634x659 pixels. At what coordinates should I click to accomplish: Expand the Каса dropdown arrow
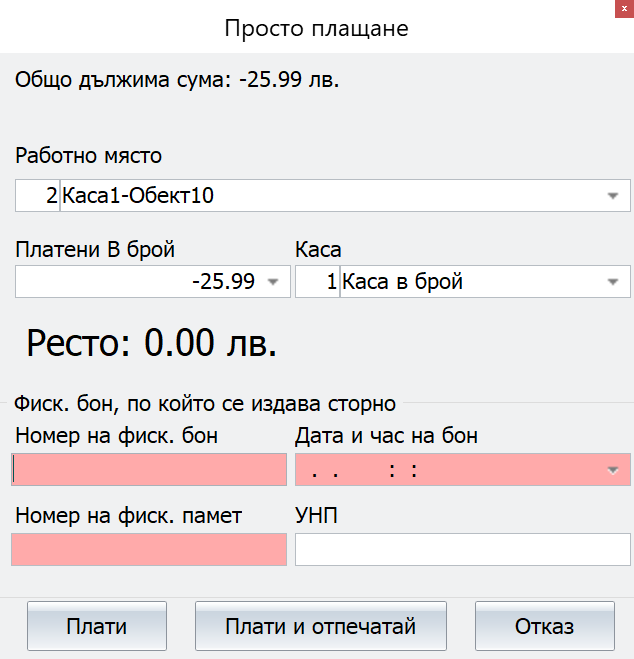(x=613, y=282)
